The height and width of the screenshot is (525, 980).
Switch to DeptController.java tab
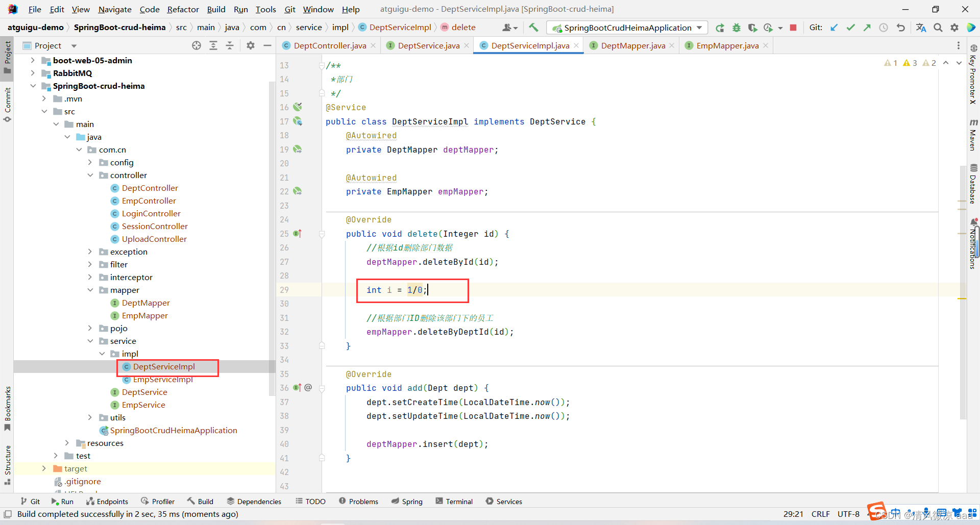329,45
